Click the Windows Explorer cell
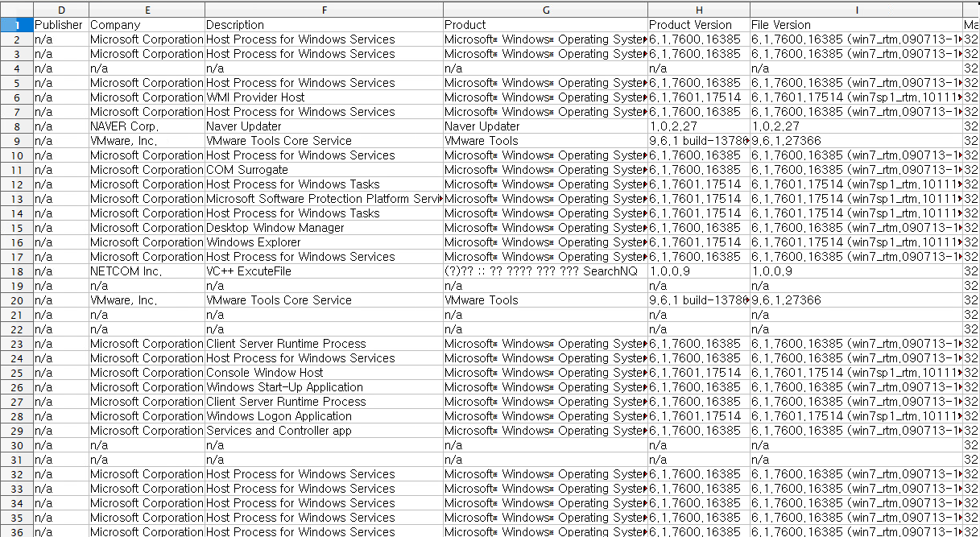 pos(324,242)
